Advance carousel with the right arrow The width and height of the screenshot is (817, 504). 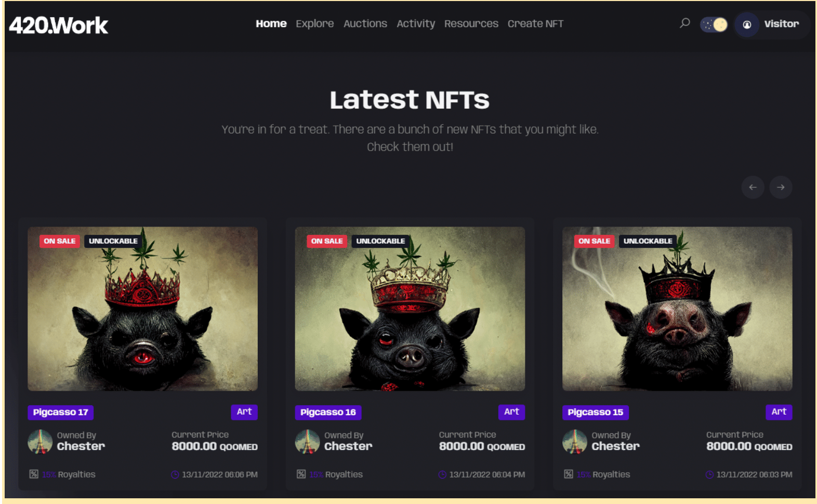pyautogui.click(x=781, y=187)
